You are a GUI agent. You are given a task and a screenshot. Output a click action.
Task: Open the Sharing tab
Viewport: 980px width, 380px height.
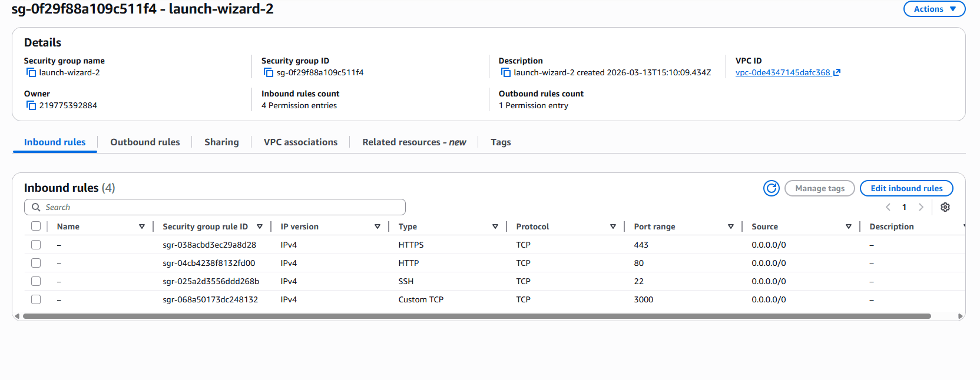221,142
